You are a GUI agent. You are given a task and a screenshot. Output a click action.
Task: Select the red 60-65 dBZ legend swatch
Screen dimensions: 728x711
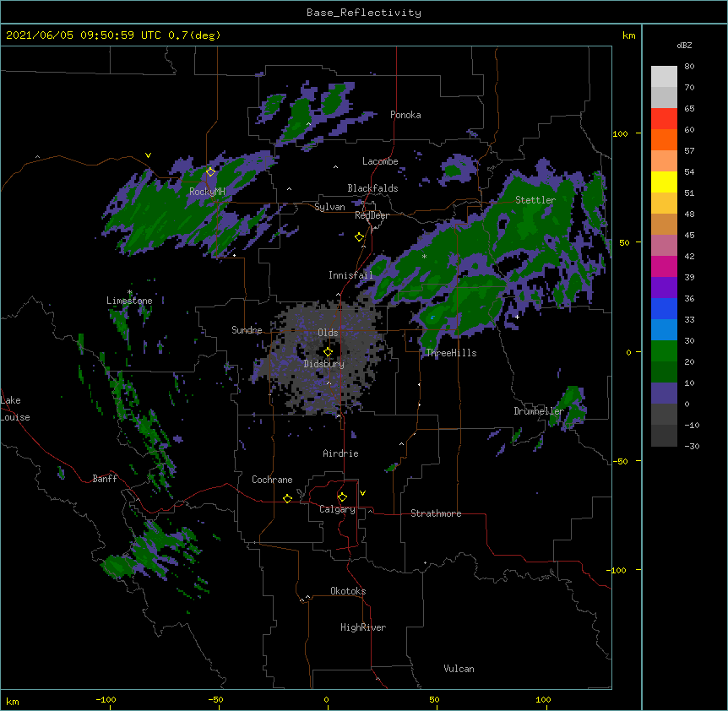pos(664,119)
